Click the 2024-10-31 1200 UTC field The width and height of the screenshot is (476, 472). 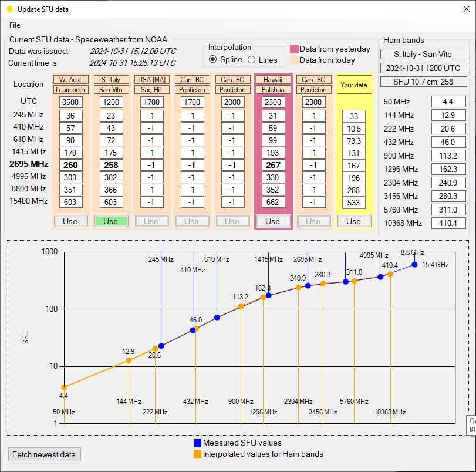pos(424,68)
